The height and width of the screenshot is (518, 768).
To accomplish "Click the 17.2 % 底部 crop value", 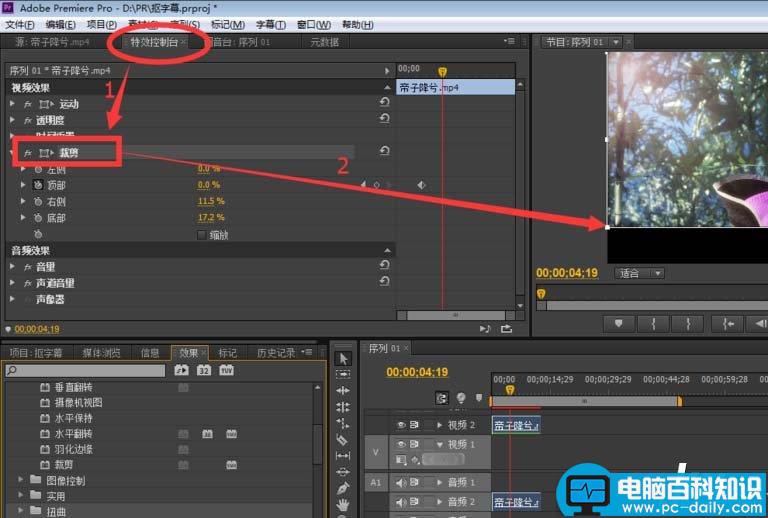I will [x=211, y=217].
